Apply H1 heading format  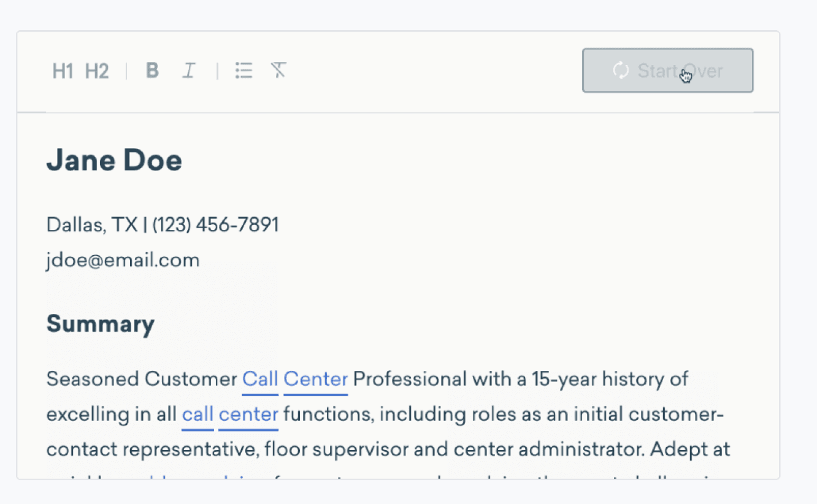click(x=62, y=71)
